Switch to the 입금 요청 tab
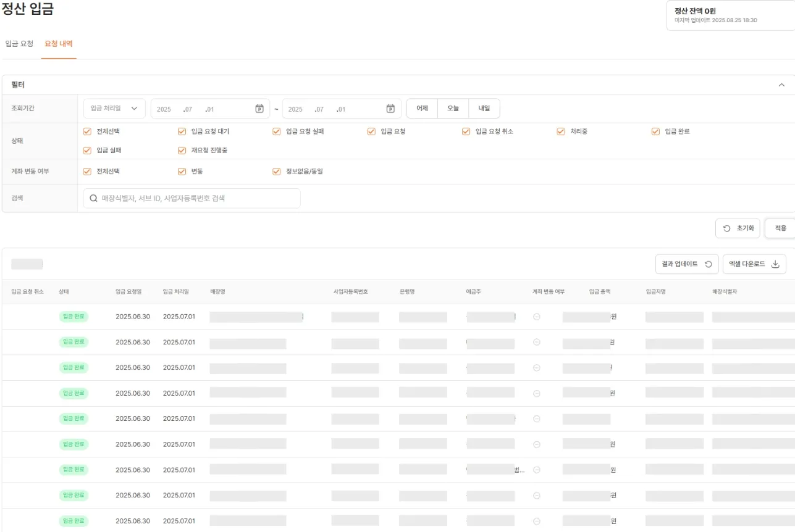Image resolution: width=795 pixels, height=532 pixels. [19, 44]
